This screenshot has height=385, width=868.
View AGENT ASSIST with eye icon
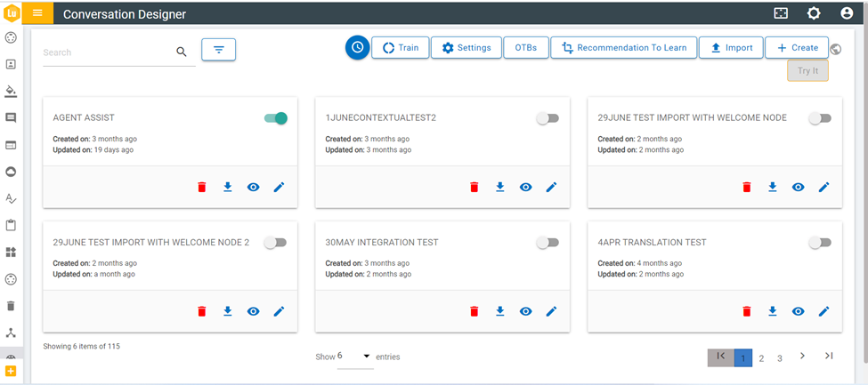click(253, 188)
